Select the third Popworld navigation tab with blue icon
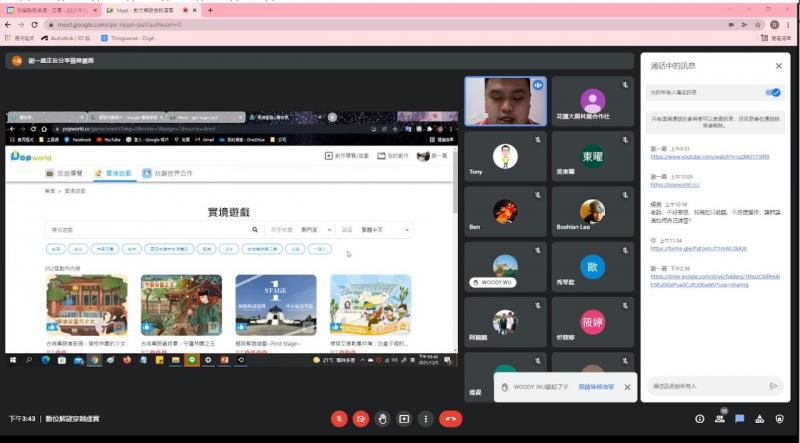 pos(167,174)
